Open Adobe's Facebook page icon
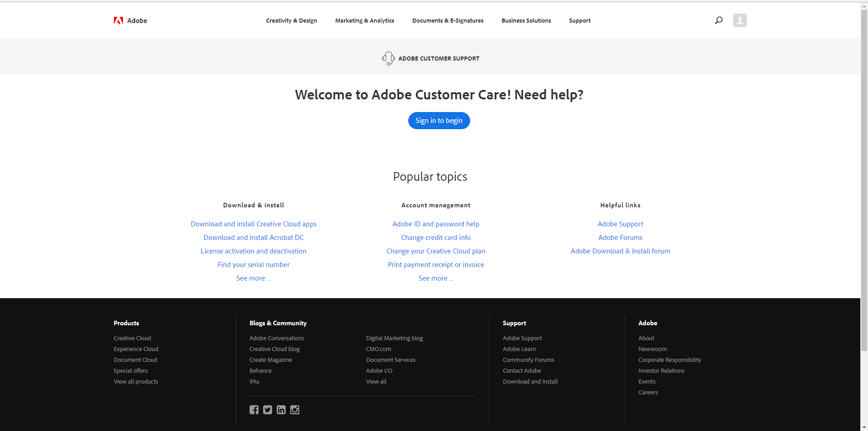868x431 pixels. [x=254, y=410]
